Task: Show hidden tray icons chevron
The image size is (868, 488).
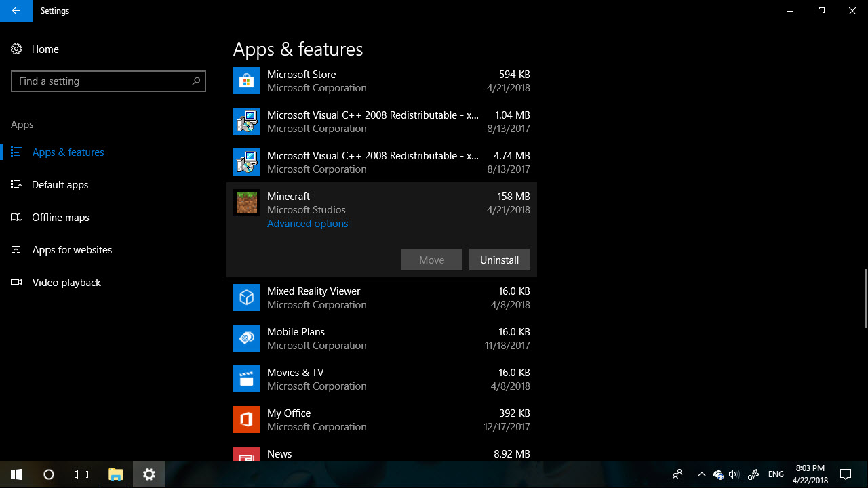Action: 701,474
